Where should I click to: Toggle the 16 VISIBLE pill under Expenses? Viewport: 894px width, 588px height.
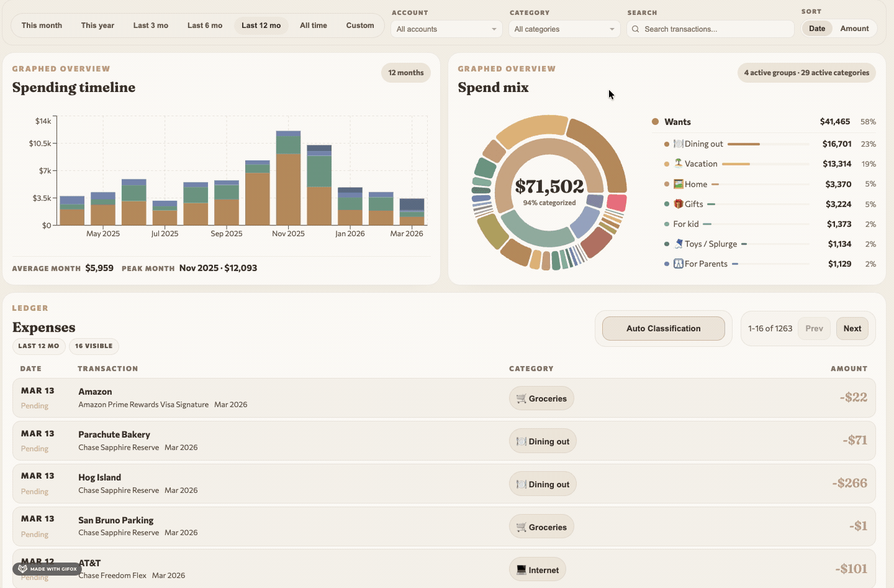point(94,346)
